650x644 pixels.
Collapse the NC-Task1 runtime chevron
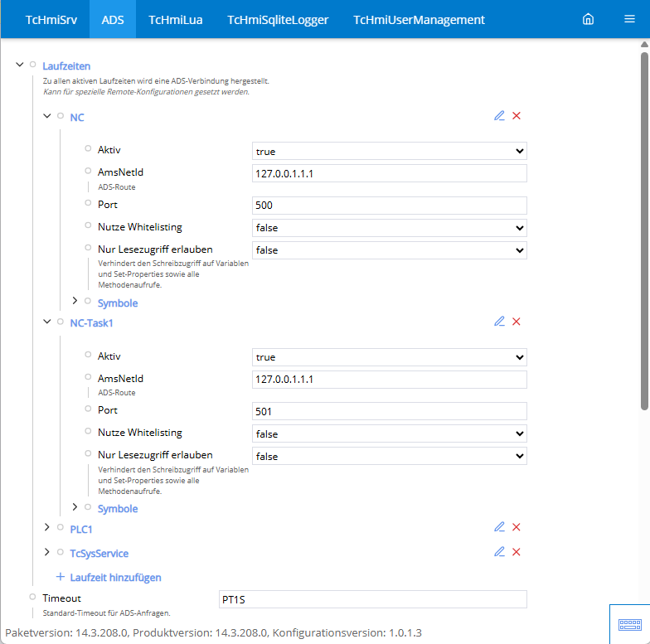click(46, 322)
